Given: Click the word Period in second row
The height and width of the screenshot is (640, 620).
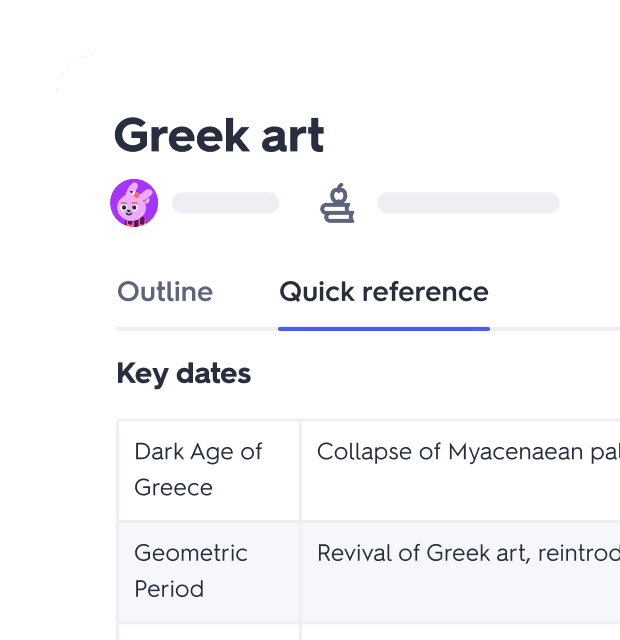Looking at the screenshot, I should pos(169,589).
